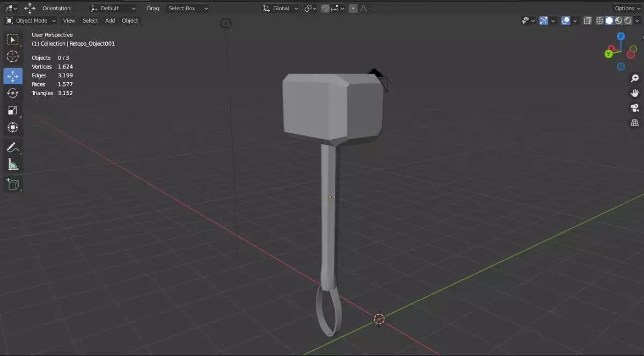Activate the Transform tool
The width and height of the screenshot is (644, 356).
pyautogui.click(x=13, y=128)
